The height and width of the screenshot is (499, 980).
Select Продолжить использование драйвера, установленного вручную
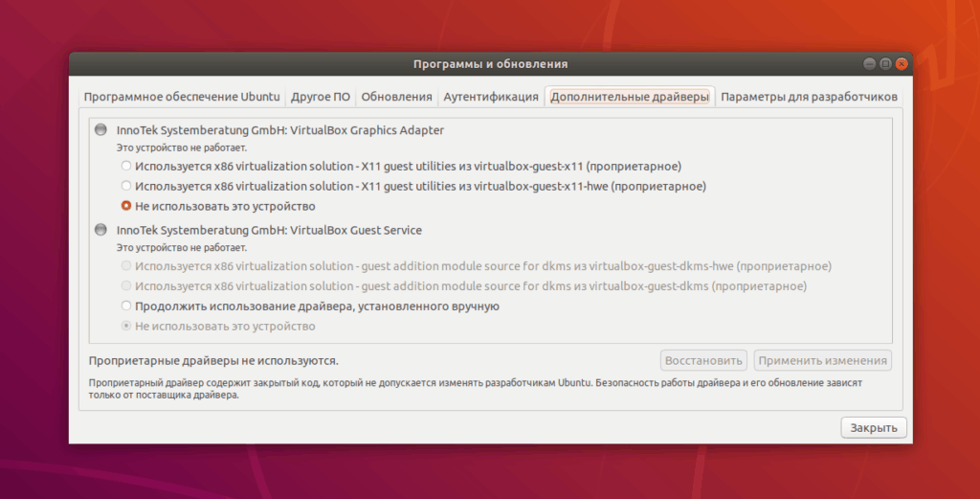coord(126,306)
